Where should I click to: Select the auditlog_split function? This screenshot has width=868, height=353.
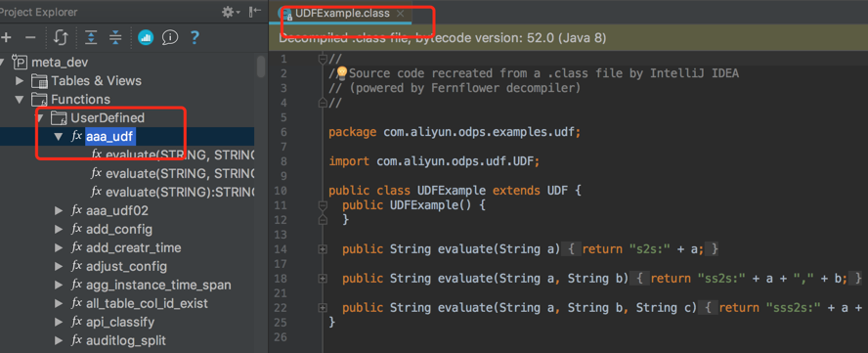(126, 340)
